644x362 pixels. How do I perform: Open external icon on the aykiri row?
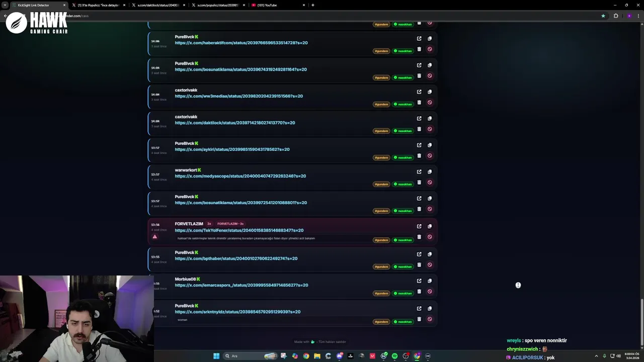[x=419, y=145]
